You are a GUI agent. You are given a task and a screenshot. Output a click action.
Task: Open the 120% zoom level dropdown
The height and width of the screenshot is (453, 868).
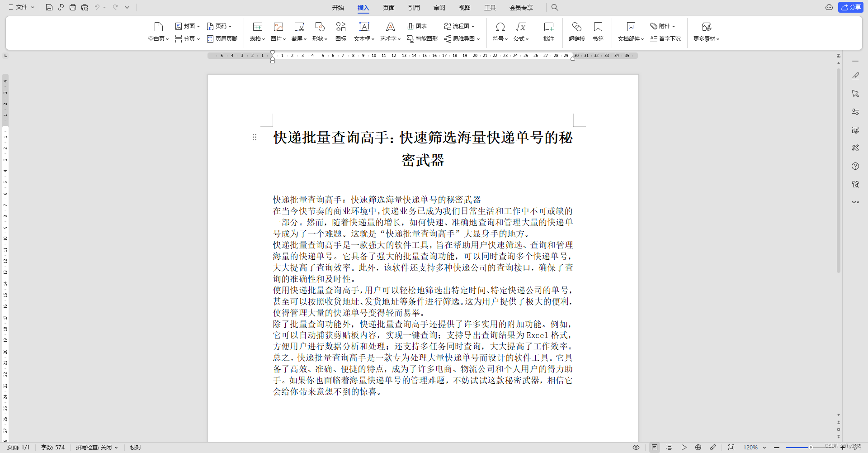pos(755,448)
